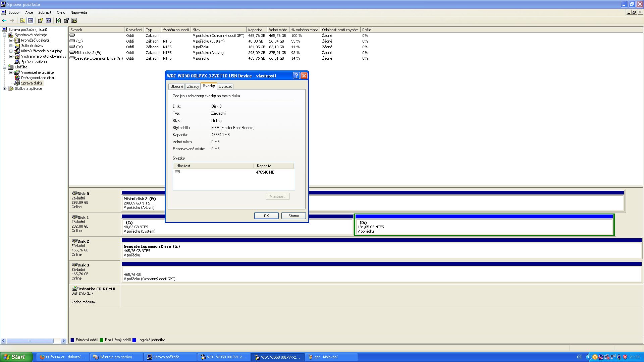This screenshot has height=362, width=644.
Task: Click the Refresh toolbar icon
Action: point(58,20)
